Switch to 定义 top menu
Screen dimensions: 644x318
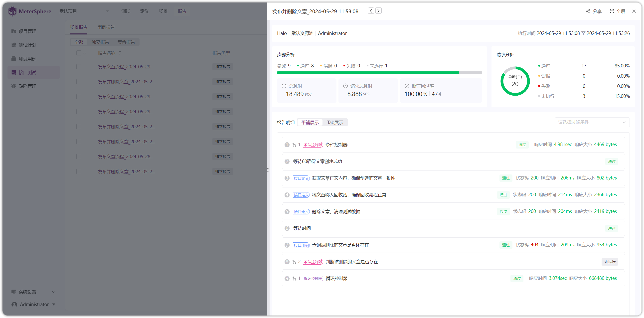(144, 11)
